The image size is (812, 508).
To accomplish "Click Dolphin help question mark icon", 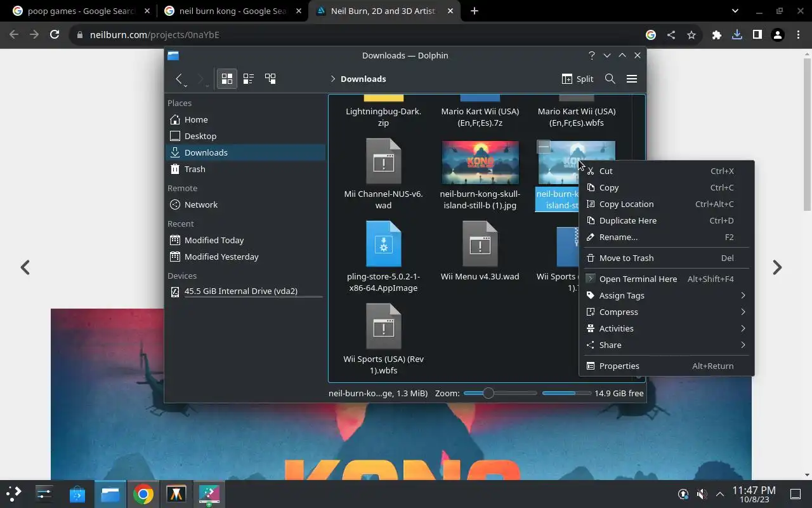I will click(x=591, y=55).
